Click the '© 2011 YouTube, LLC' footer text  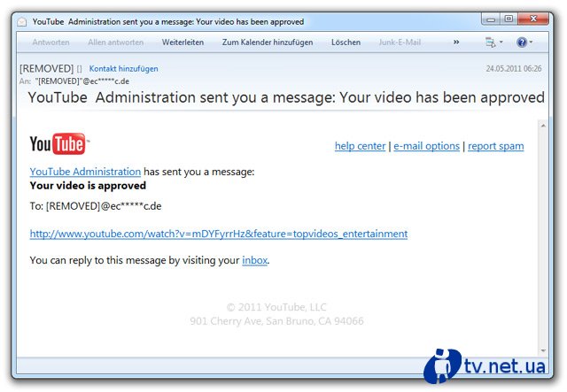(276, 307)
